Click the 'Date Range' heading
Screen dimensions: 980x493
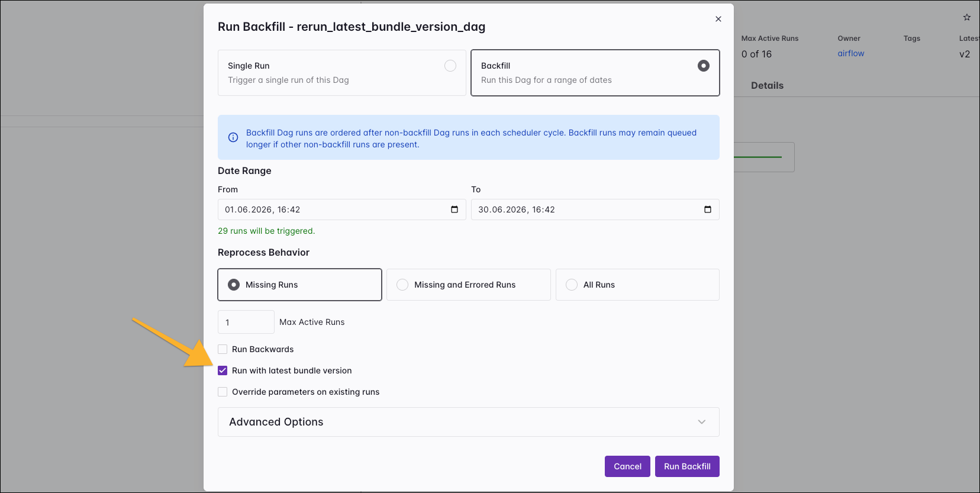point(244,170)
